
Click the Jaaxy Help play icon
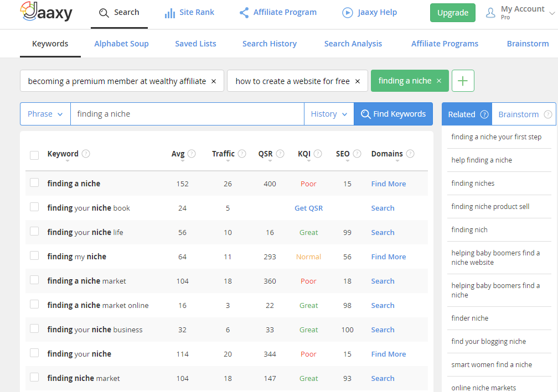pos(347,13)
